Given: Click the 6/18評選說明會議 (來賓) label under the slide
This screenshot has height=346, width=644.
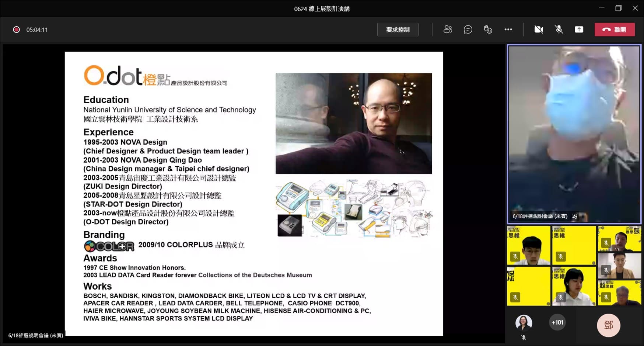Looking at the screenshot, I should (x=36, y=335).
